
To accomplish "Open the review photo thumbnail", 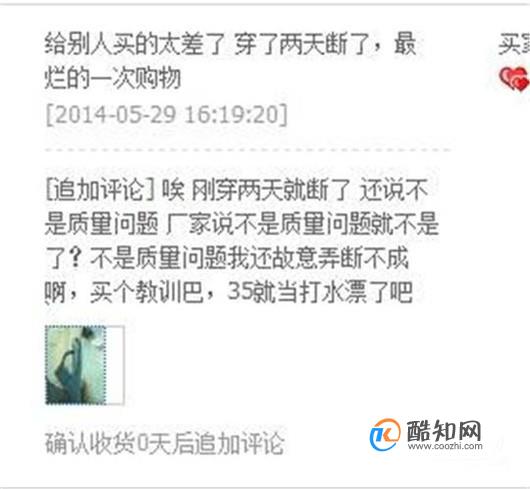I will (x=76, y=365).
